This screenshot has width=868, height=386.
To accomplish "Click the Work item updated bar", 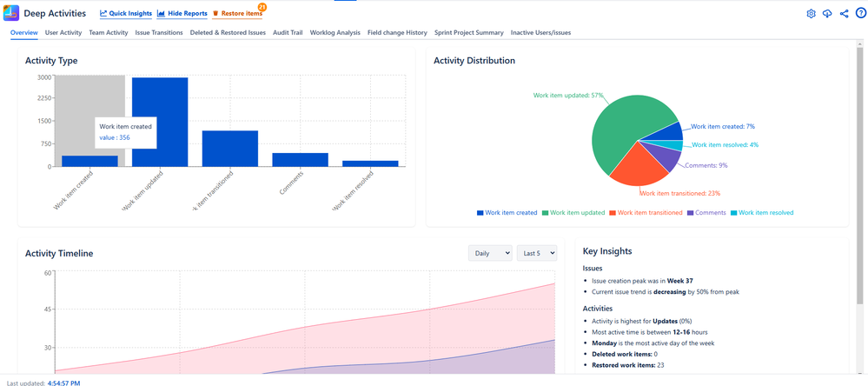I will pos(160,122).
